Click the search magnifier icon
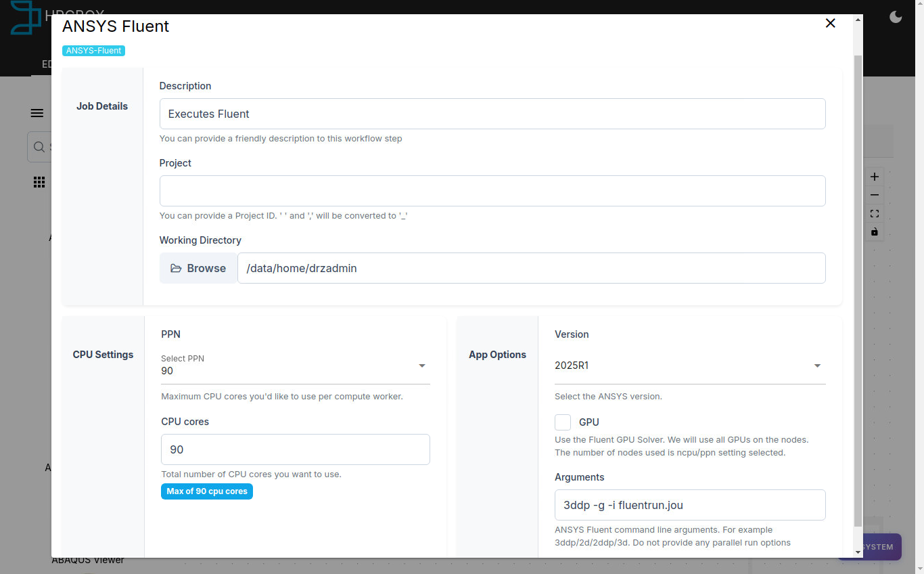This screenshot has height=574, width=924. [39, 147]
